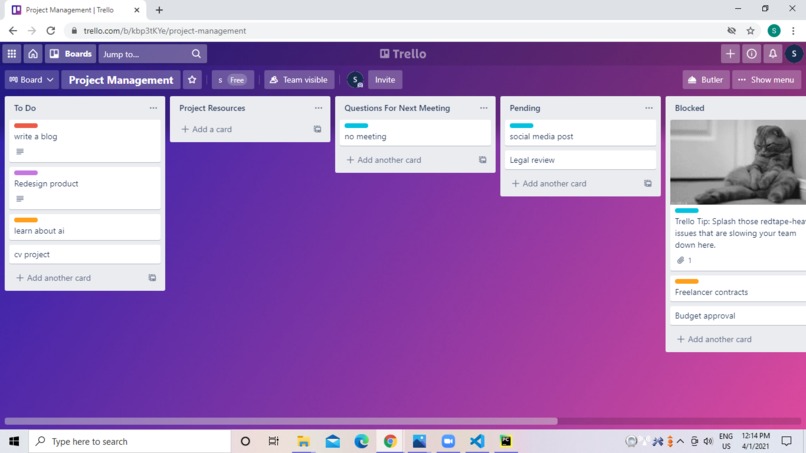Open the Butler automation button

706,80
